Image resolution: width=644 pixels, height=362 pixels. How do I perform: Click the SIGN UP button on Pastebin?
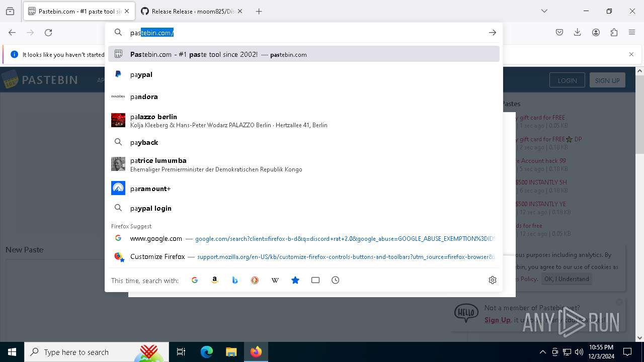pos(607,80)
